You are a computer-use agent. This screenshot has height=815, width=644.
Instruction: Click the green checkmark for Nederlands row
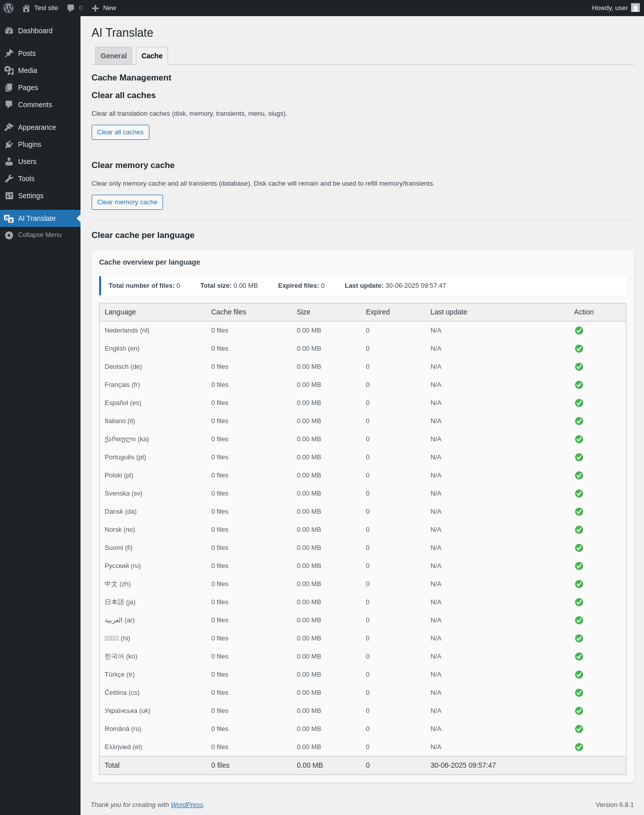[579, 331]
